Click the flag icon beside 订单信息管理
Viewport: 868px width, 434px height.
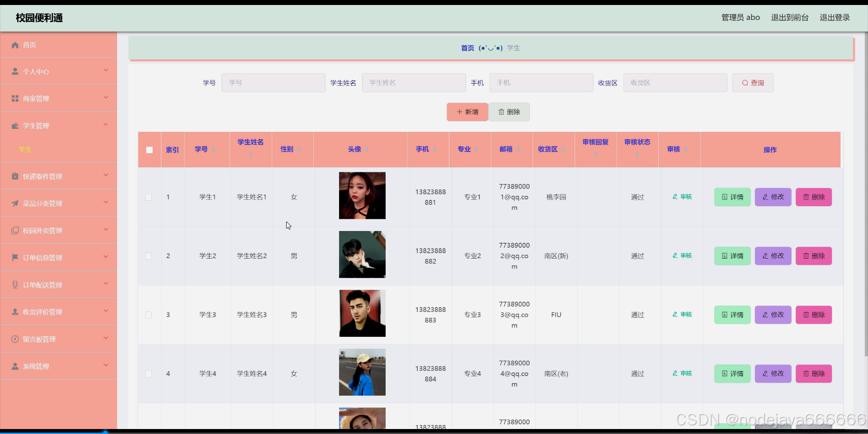[15, 258]
